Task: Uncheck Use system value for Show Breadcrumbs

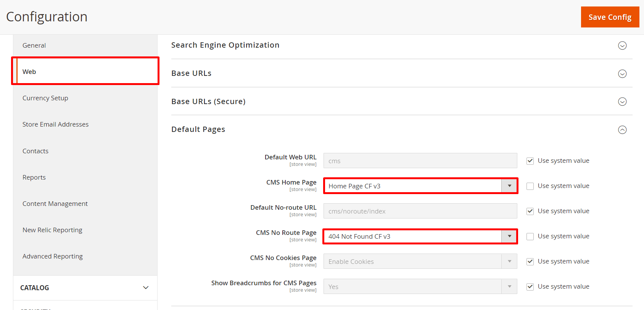Action: pos(530,287)
